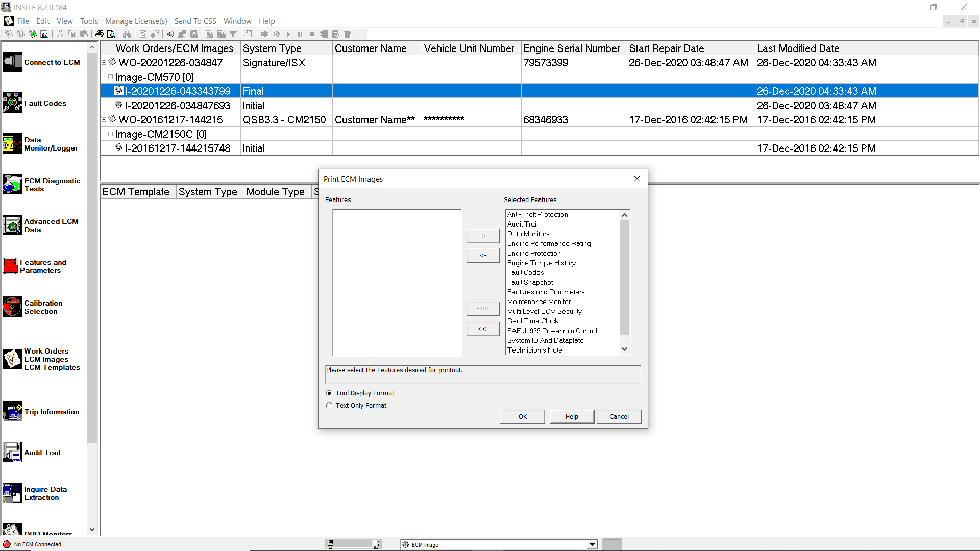Image resolution: width=980 pixels, height=551 pixels.
Task: Click the Print icon in the toolbar
Action: coord(100,34)
